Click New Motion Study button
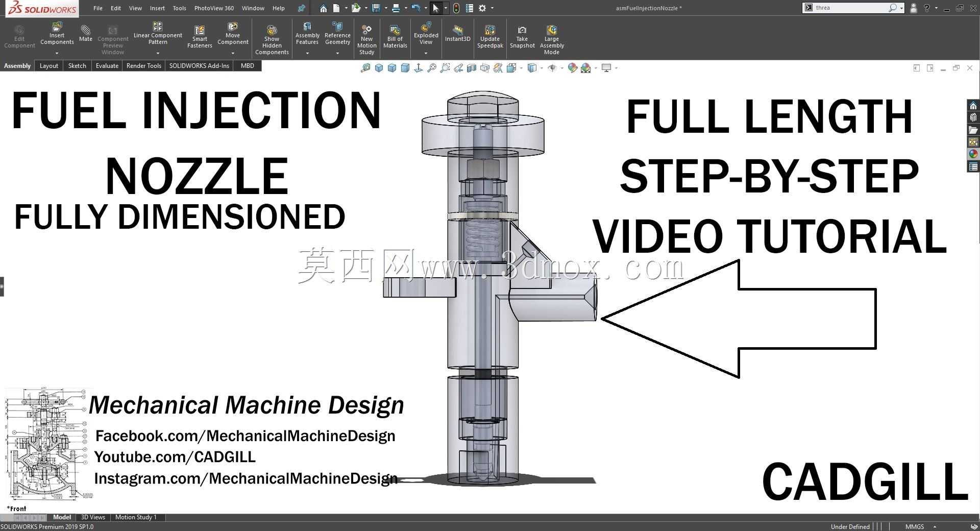 point(366,40)
